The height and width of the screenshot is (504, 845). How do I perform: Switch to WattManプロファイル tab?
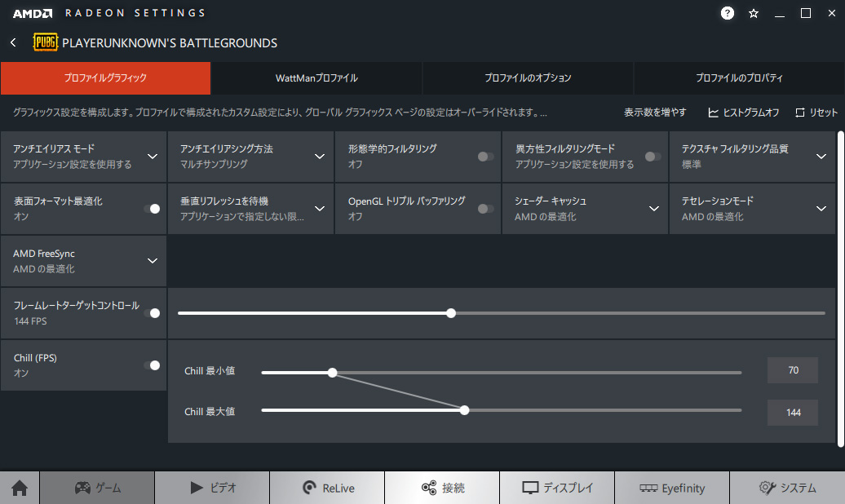click(x=316, y=78)
